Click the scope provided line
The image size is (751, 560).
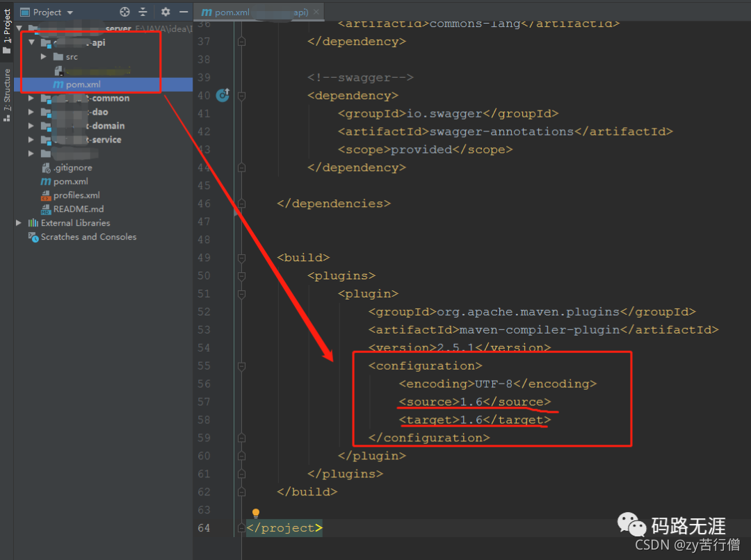coord(426,150)
